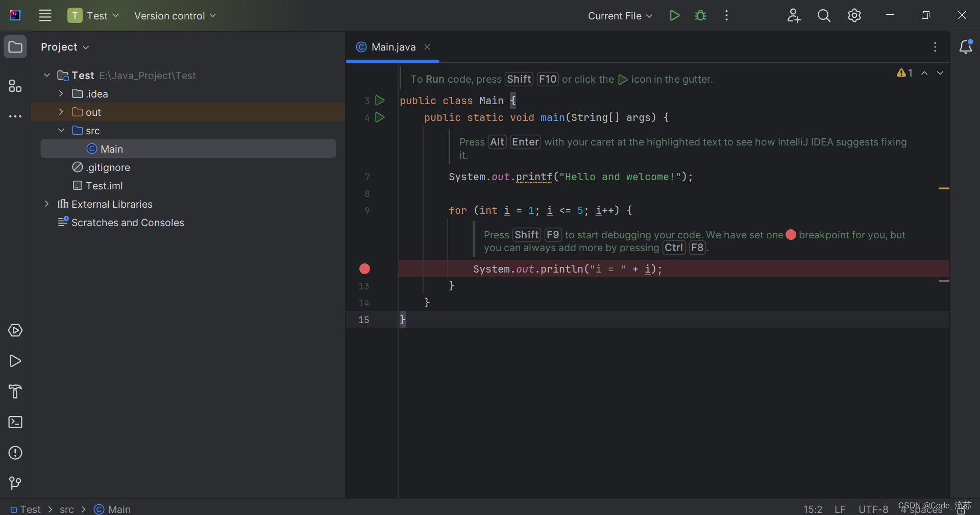Expand External Libraries node
The height and width of the screenshot is (515, 980).
coord(47,204)
